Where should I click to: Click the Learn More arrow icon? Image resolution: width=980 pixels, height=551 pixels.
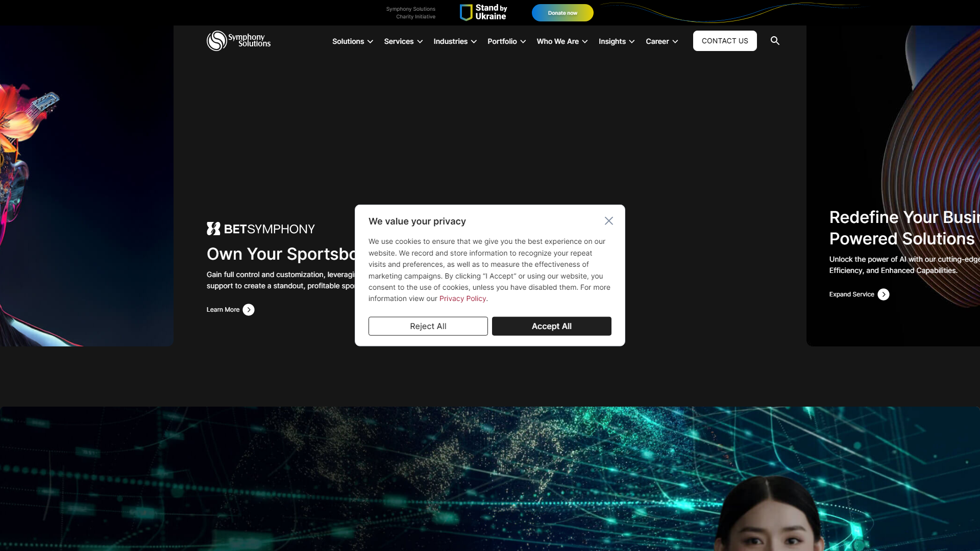pos(249,310)
